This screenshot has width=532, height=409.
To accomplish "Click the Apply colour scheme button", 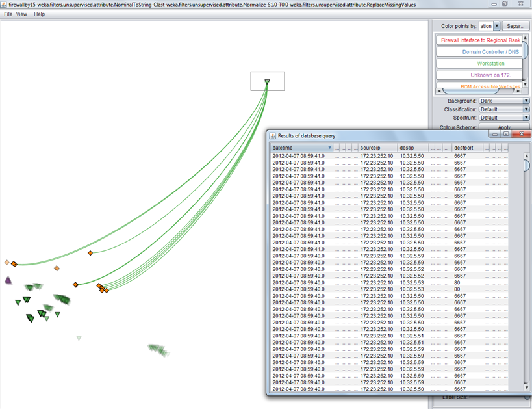I will (504, 127).
